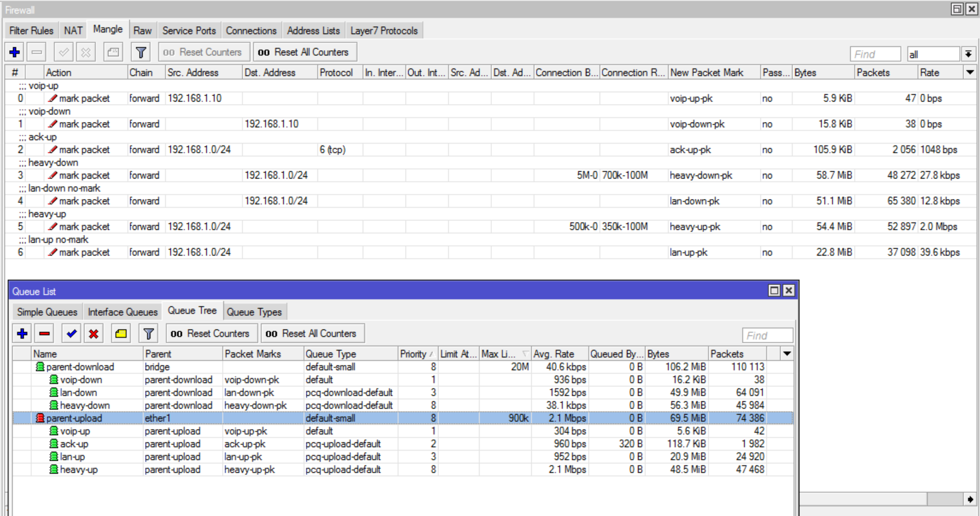This screenshot has height=516, width=980.
Task: Open the Layer7 Protocols tab
Action: pos(384,31)
